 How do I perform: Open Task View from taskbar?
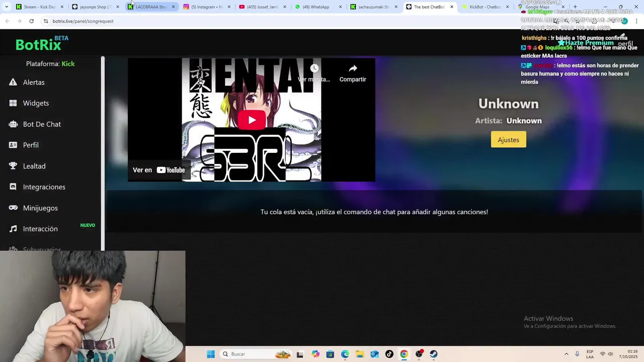300,354
